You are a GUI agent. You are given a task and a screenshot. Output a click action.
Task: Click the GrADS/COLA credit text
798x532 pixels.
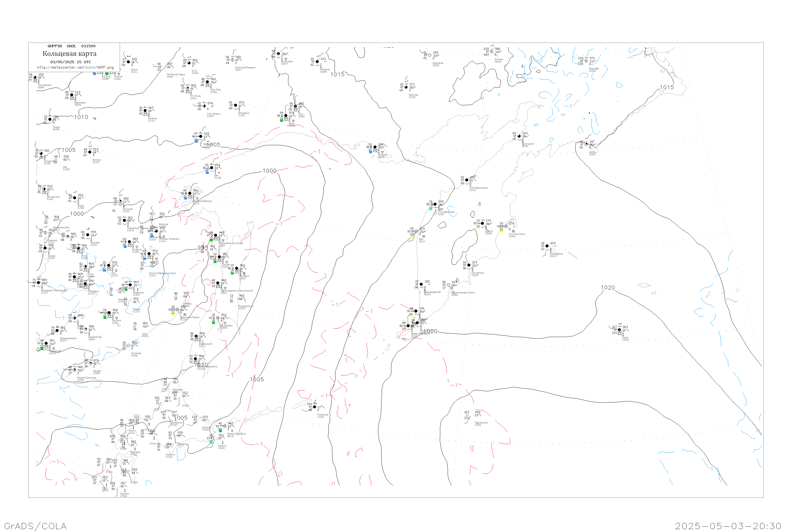[35, 526]
